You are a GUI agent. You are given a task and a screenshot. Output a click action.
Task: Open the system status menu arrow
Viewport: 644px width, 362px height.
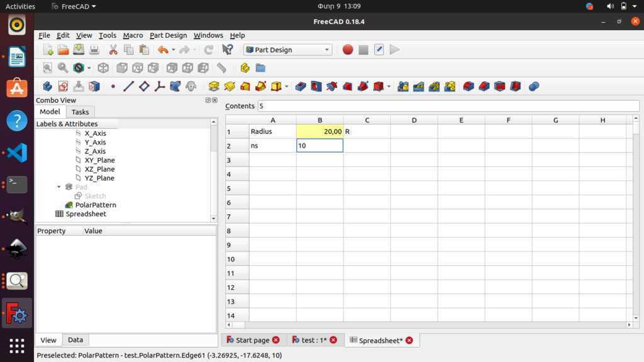pyautogui.click(x=635, y=6)
